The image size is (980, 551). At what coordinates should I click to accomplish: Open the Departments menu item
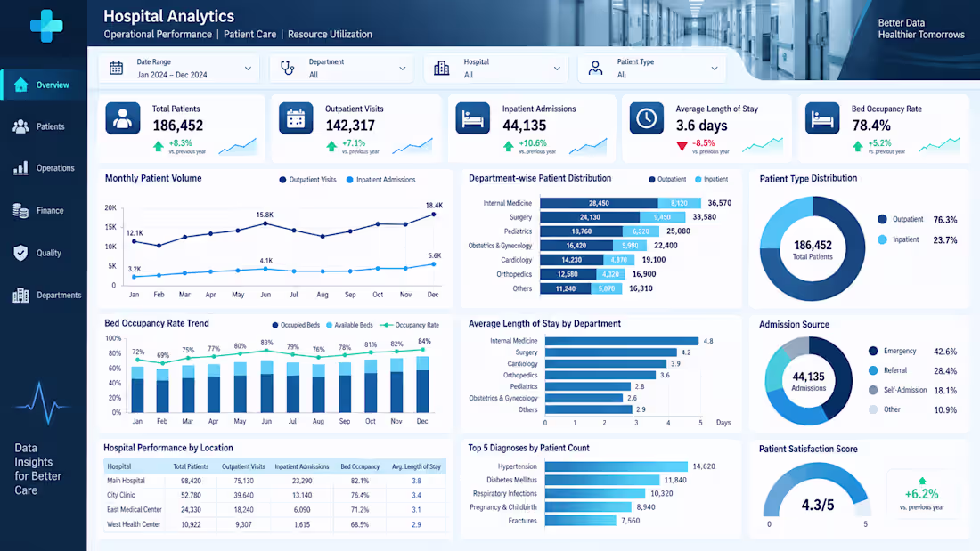pos(44,295)
